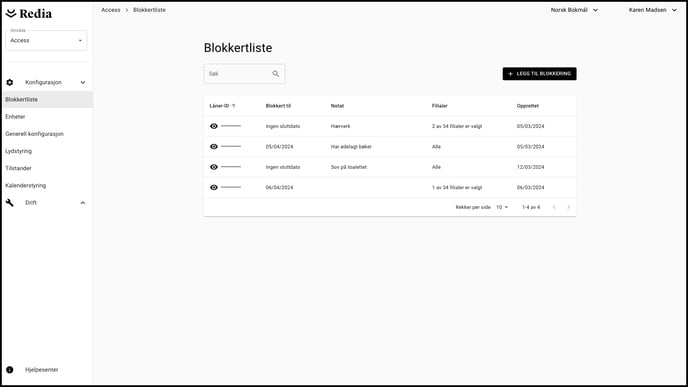Open Blokkertliste in the sidebar
This screenshot has height=387, width=688.
tap(47, 99)
